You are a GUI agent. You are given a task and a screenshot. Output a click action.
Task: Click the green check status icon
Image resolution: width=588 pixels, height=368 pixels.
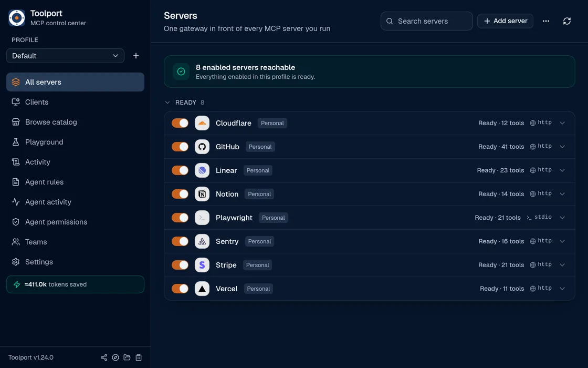[181, 71]
